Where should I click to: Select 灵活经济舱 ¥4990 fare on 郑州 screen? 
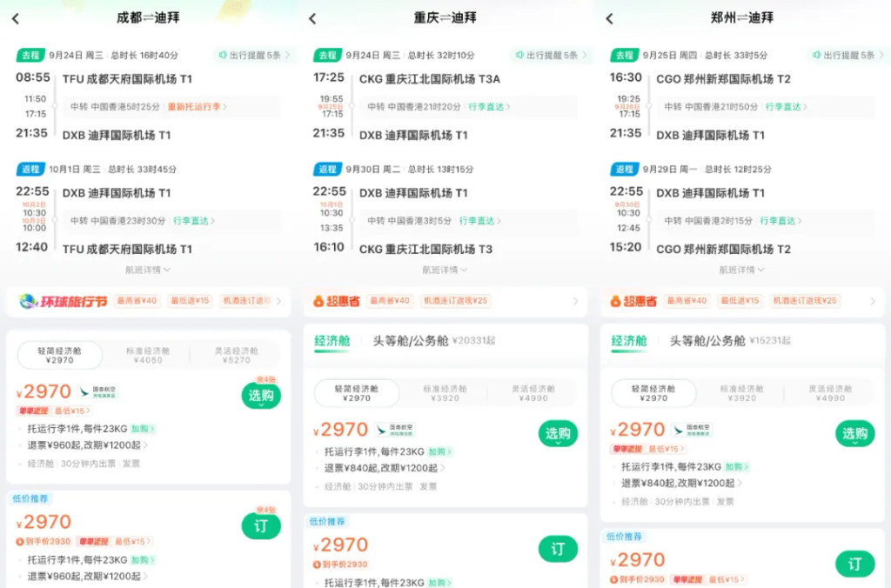tap(830, 393)
